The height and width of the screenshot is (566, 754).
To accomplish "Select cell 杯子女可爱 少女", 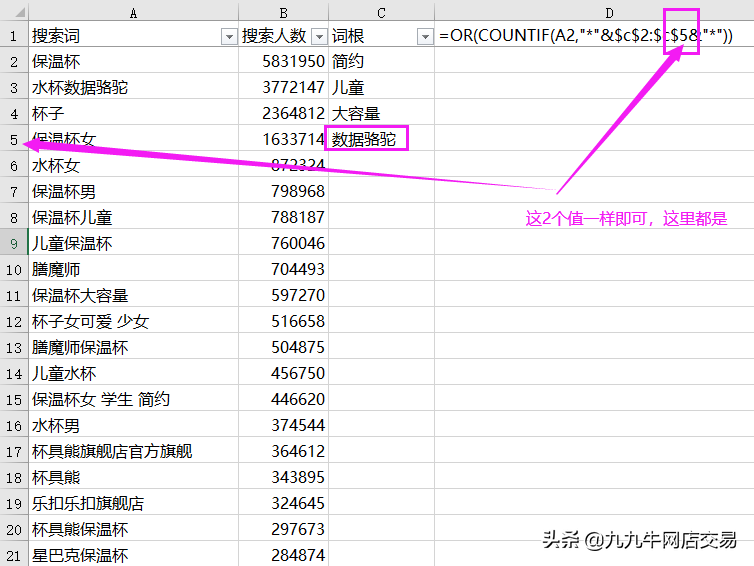I will point(133,321).
